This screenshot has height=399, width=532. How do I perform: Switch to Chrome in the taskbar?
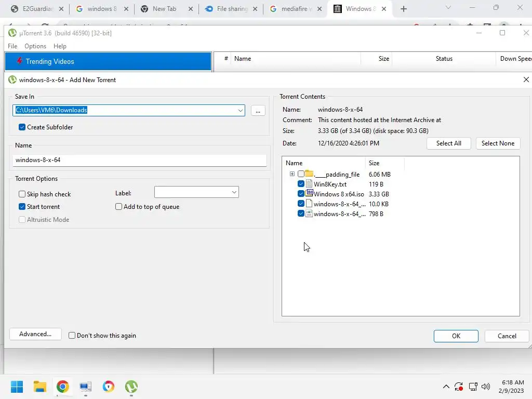click(x=62, y=387)
